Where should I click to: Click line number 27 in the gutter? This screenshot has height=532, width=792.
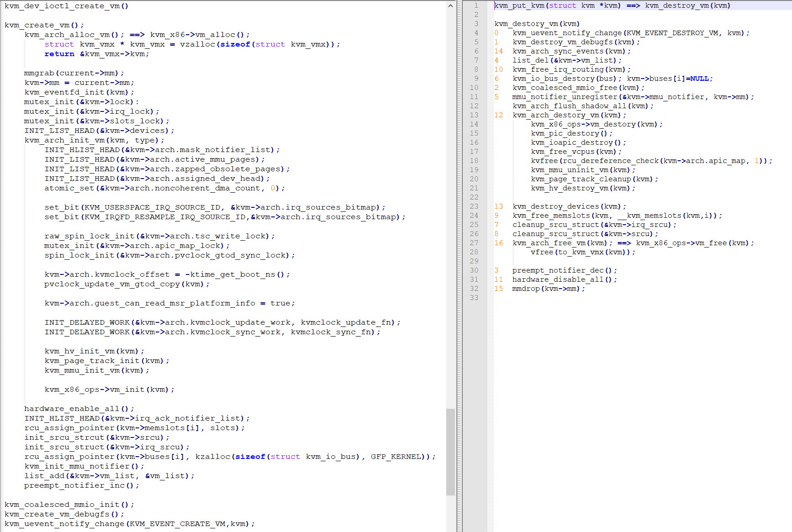coord(474,243)
